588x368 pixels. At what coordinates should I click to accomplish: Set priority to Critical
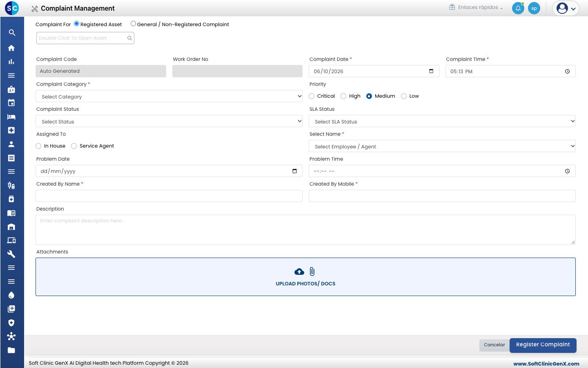click(x=312, y=96)
